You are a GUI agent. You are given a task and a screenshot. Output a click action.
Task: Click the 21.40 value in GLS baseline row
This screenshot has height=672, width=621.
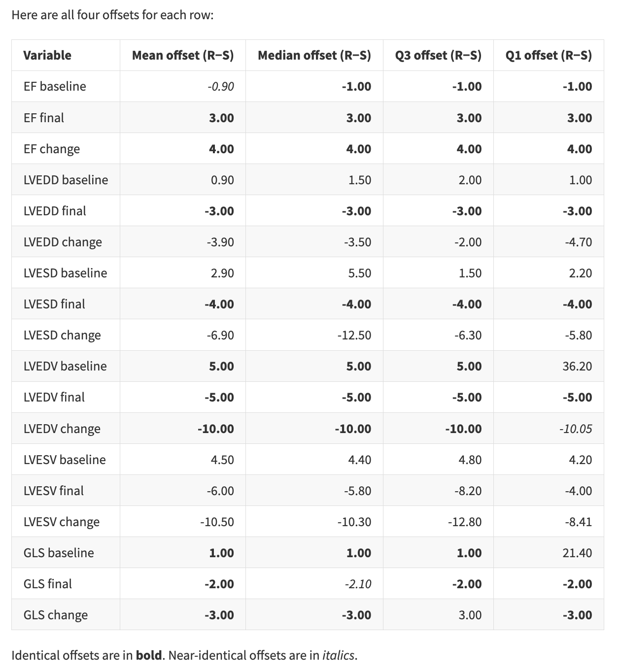(x=577, y=553)
